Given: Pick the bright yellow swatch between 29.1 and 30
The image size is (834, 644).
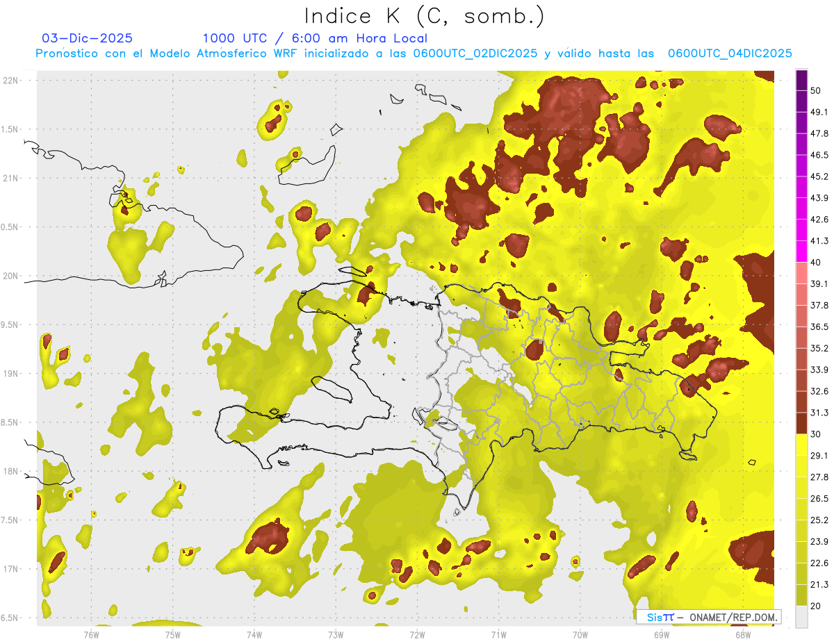Looking at the screenshot, I should point(801,445).
